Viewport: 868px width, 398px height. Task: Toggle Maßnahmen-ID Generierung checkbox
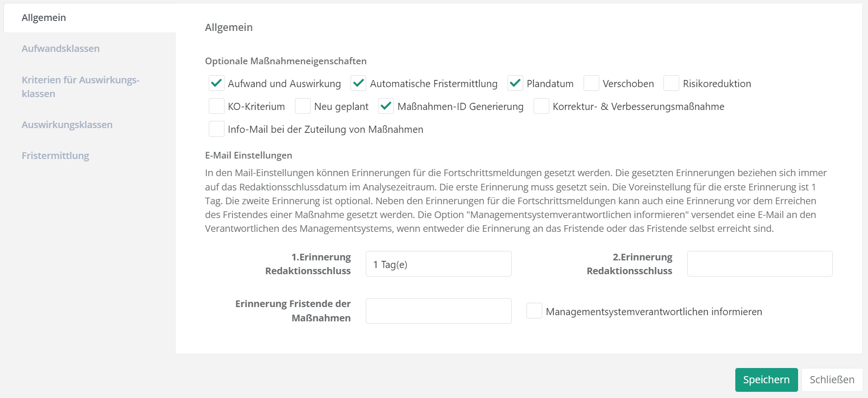point(386,106)
